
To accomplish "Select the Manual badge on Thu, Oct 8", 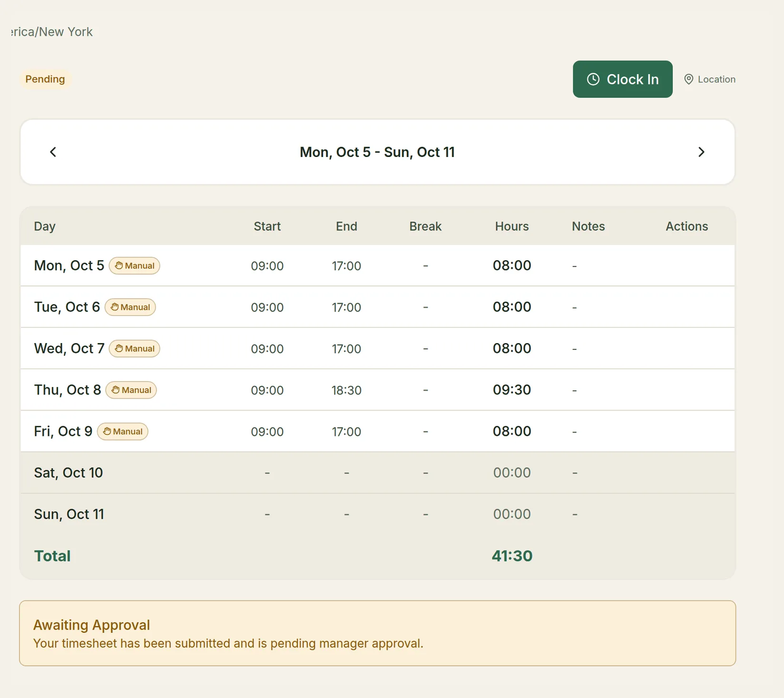I will (131, 390).
